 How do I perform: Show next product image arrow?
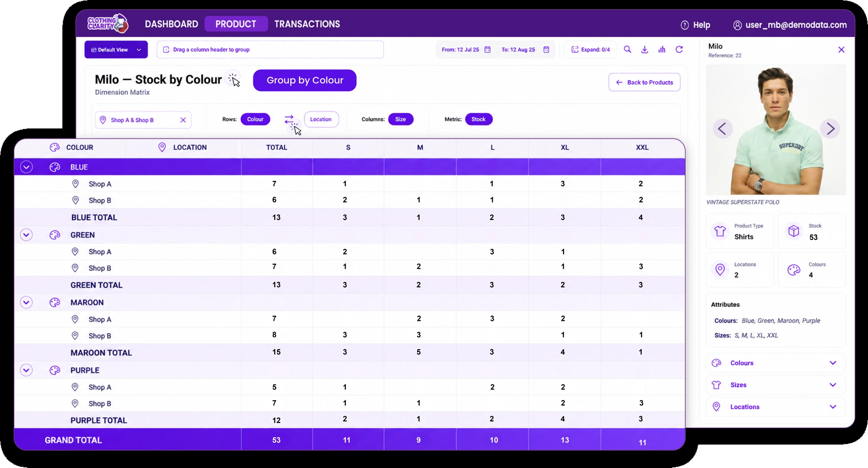click(x=830, y=128)
